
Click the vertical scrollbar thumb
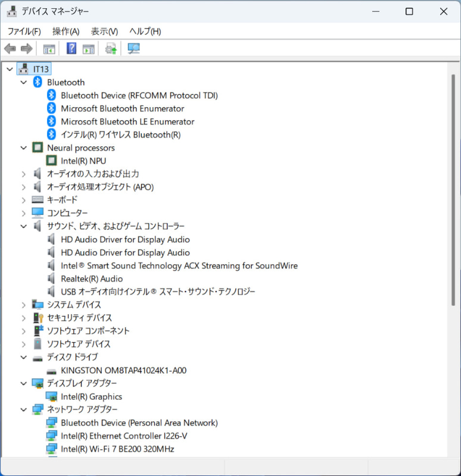click(453, 190)
